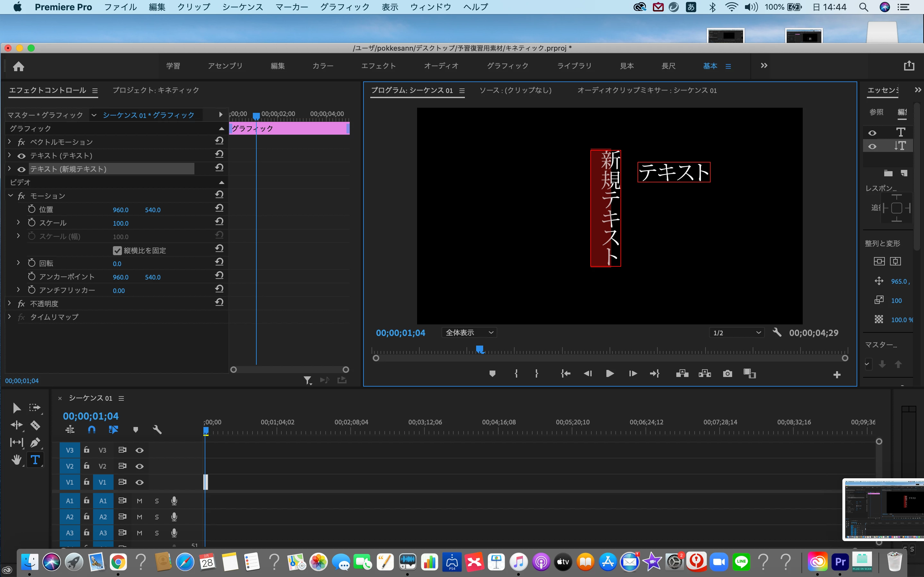Toggle timeline snap magnet icon
Image resolution: width=924 pixels, height=577 pixels.
coord(92,430)
